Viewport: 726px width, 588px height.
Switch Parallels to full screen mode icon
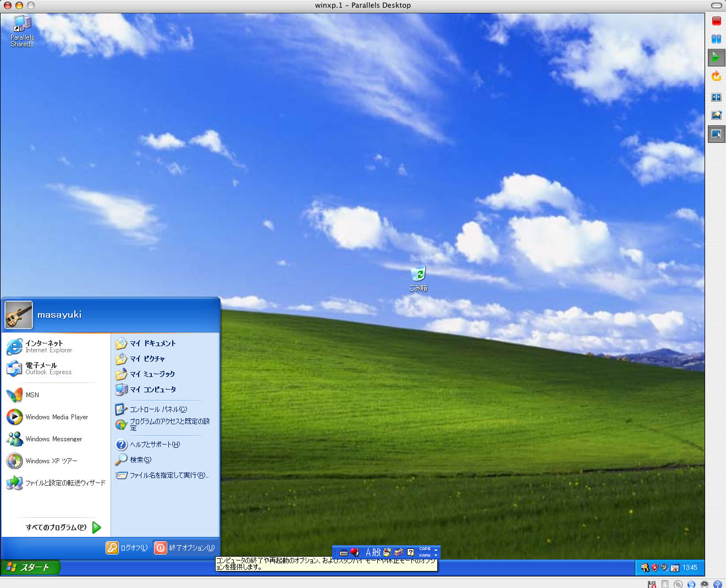716,97
